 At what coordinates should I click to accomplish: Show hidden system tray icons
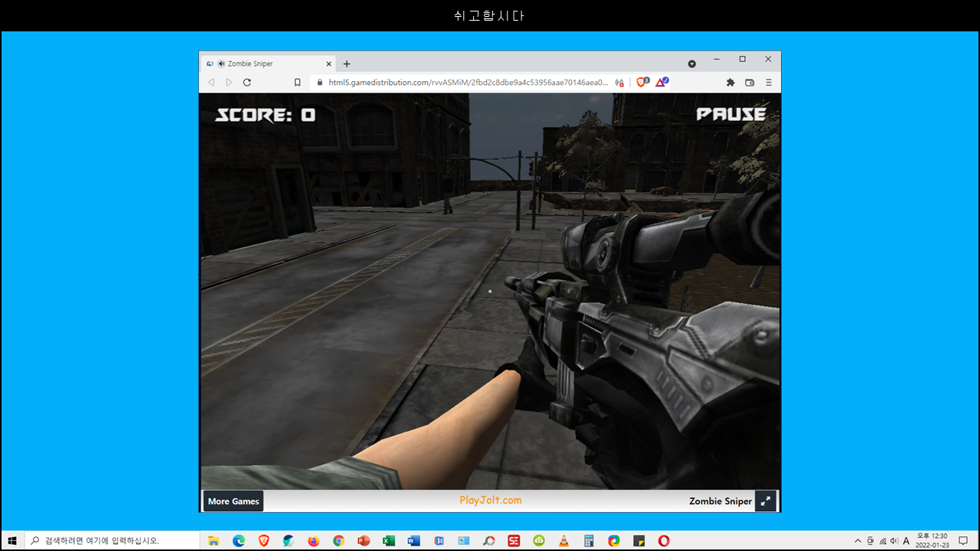click(857, 540)
